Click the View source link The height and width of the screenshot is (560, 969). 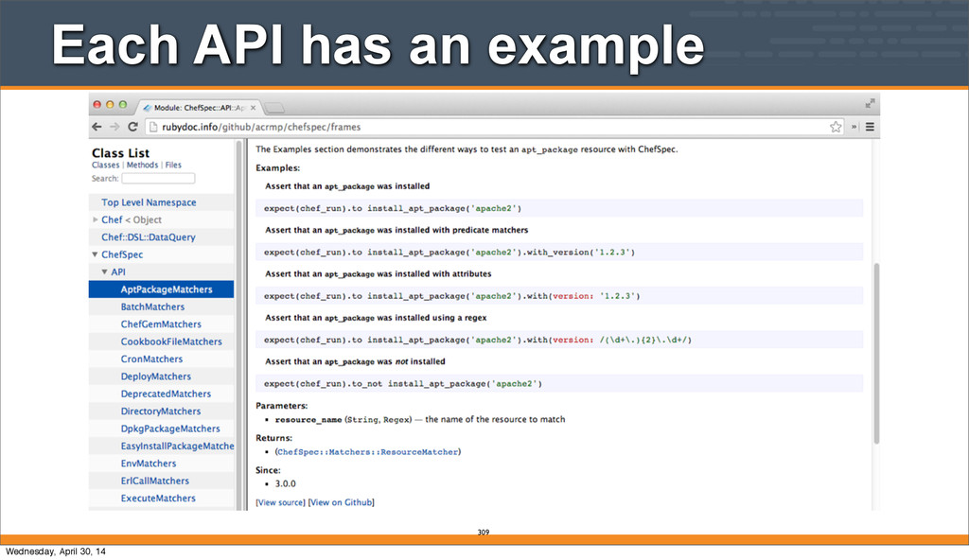[280, 502]
